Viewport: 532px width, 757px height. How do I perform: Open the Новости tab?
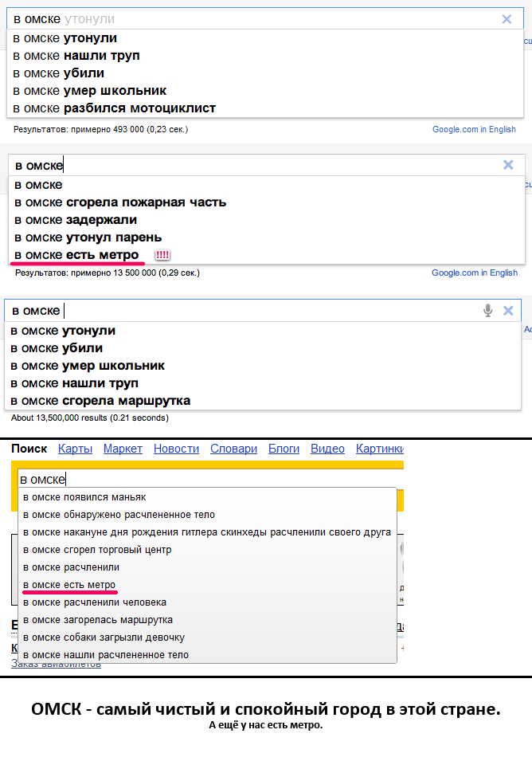(176, 449)
